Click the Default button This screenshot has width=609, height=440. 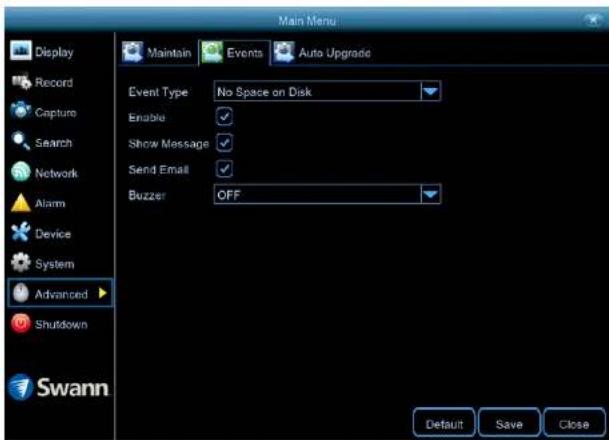(444, 423)
